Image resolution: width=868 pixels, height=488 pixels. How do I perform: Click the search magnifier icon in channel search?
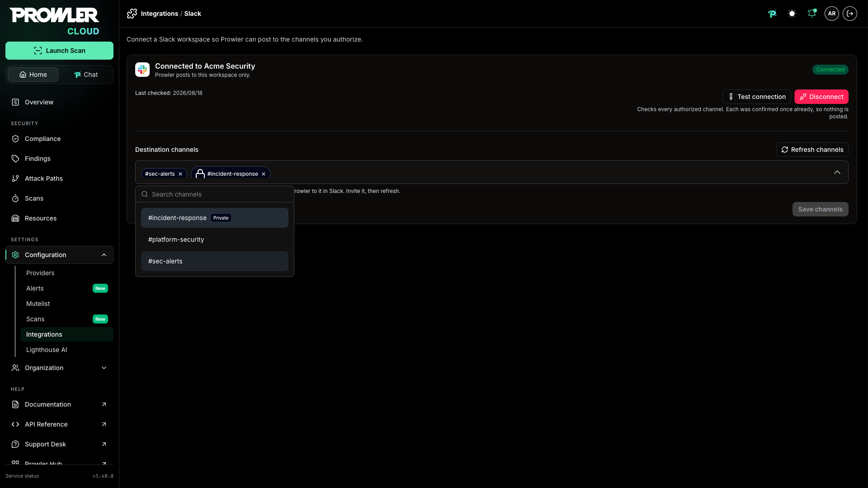pos(145,194)
